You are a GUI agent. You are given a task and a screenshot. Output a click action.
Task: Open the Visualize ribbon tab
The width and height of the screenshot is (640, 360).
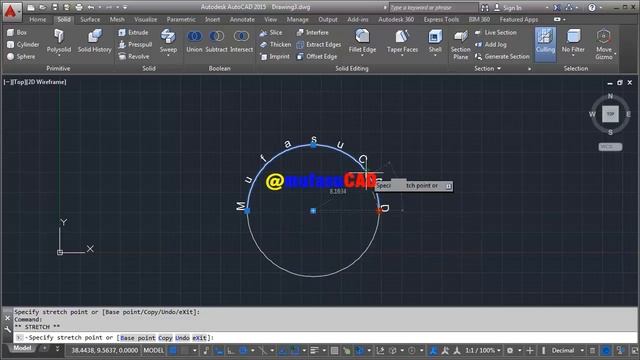[145, 19]
